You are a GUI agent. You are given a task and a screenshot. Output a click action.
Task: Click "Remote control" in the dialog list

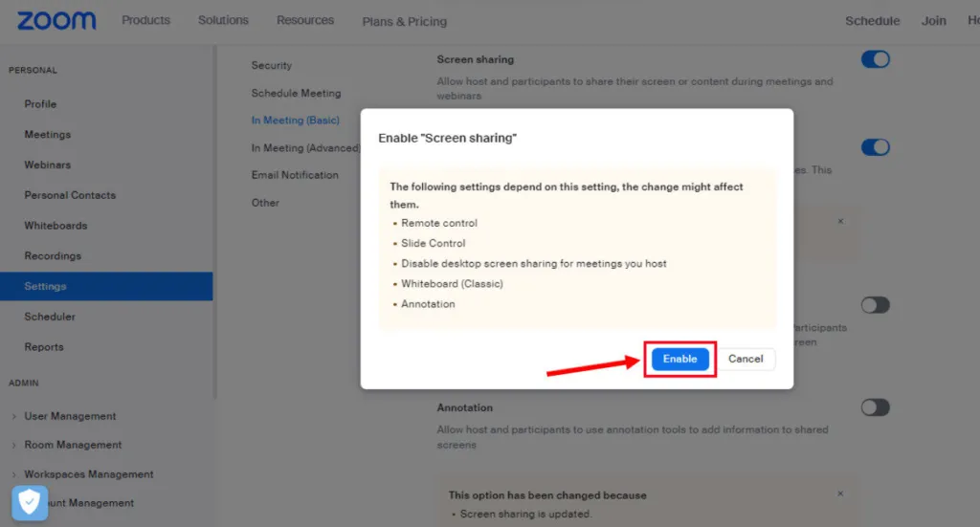[438, 223]
